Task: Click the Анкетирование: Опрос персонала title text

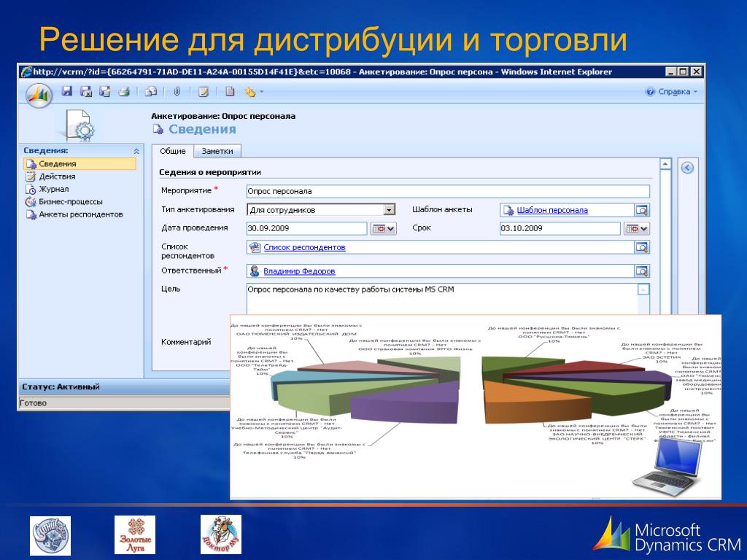Action: (223, 116)
